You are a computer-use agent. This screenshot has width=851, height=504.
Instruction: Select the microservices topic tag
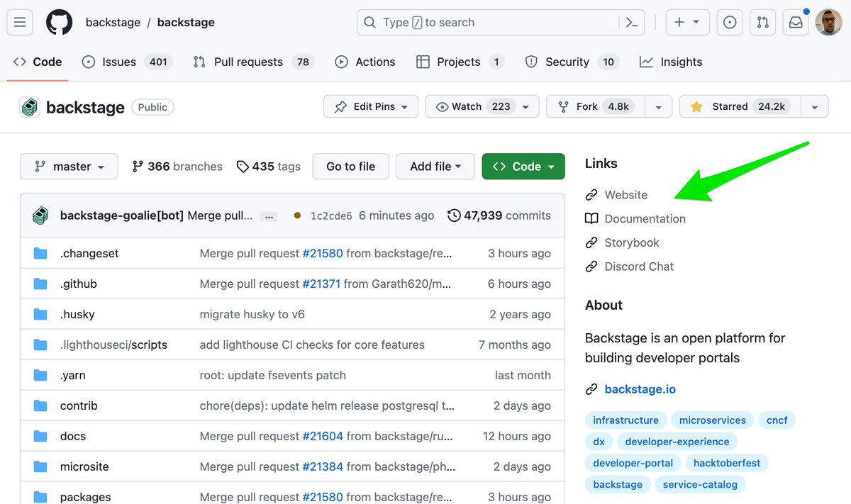pyautogui.click(x=713, y=420)
